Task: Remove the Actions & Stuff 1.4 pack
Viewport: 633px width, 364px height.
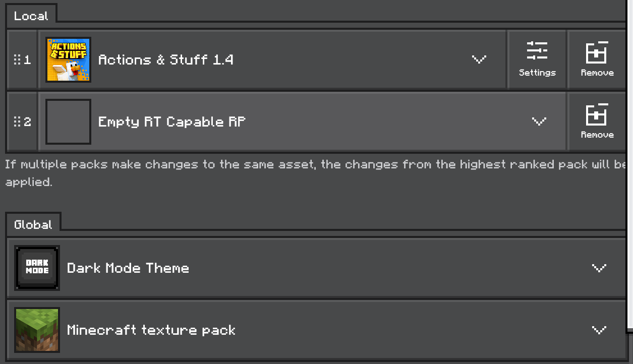Action: point(597,60)
